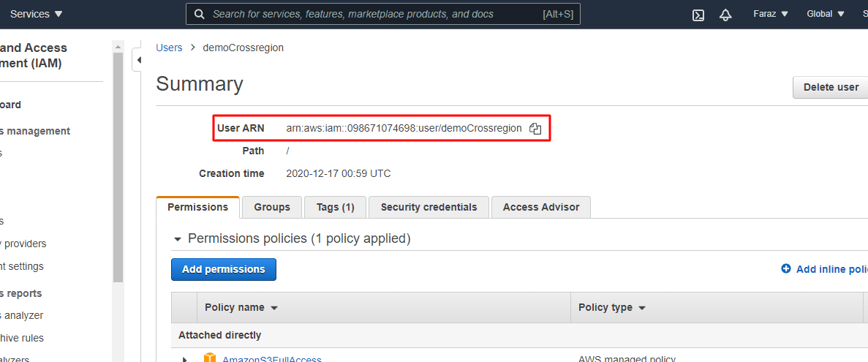Open settings item in the sidebar
This screenshot has width=868, height=362.
pyautogui.click(x=22, y=266)
